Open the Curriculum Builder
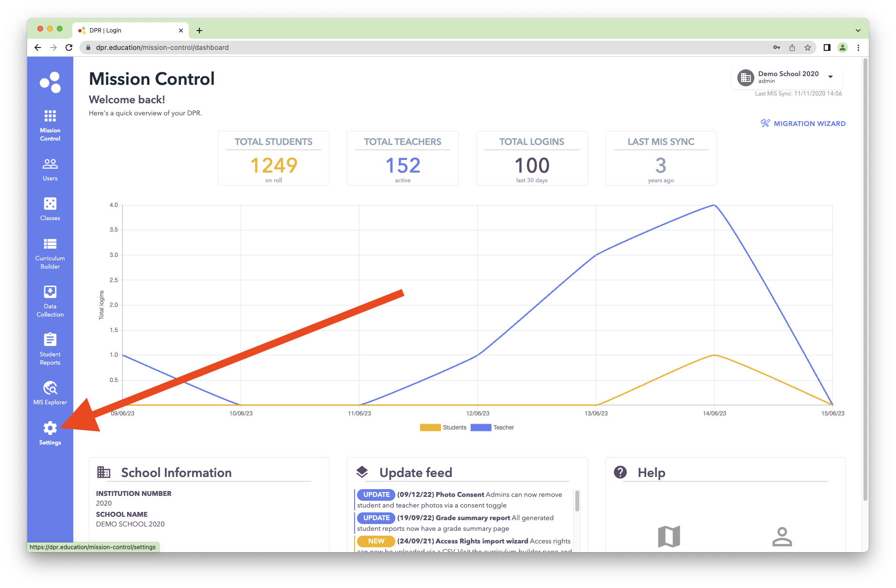Image resolution: width=896 pixels, height=588 pixels. pyautogui.click(x=49, y=250)
